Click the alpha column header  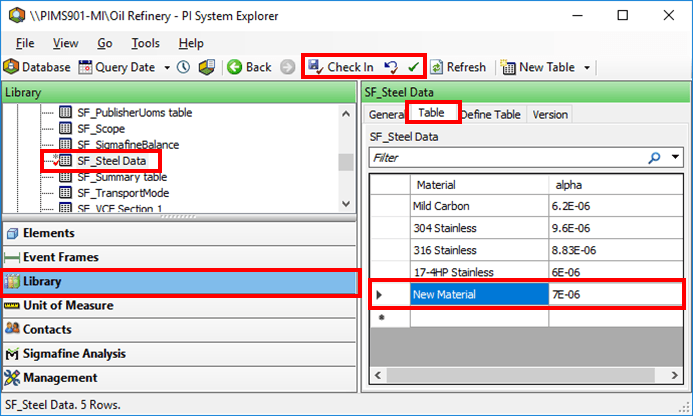pyautogui.click(x=616, y=185)
